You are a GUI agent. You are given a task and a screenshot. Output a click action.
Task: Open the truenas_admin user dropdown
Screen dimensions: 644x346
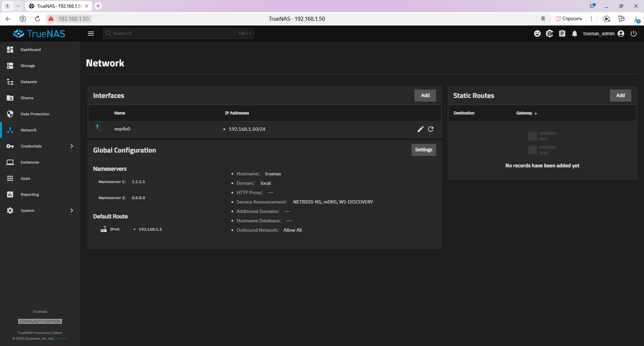(604, 33)
